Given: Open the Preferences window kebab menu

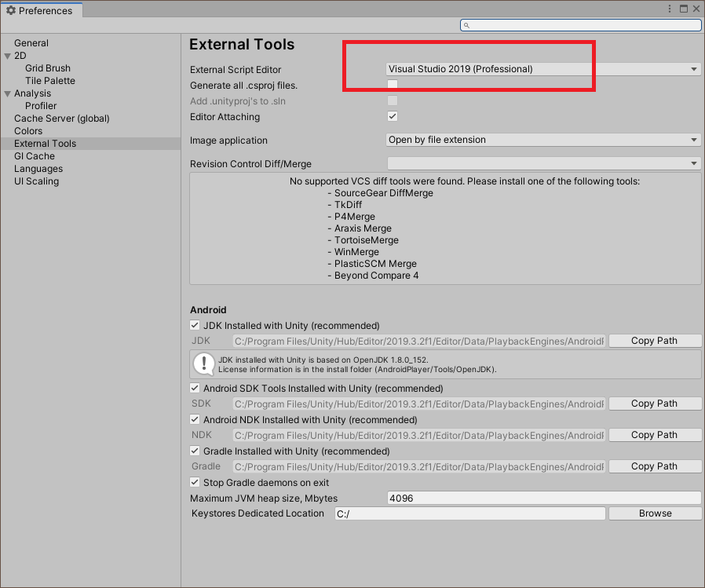Looking at the screenshot, I should 670,9.
